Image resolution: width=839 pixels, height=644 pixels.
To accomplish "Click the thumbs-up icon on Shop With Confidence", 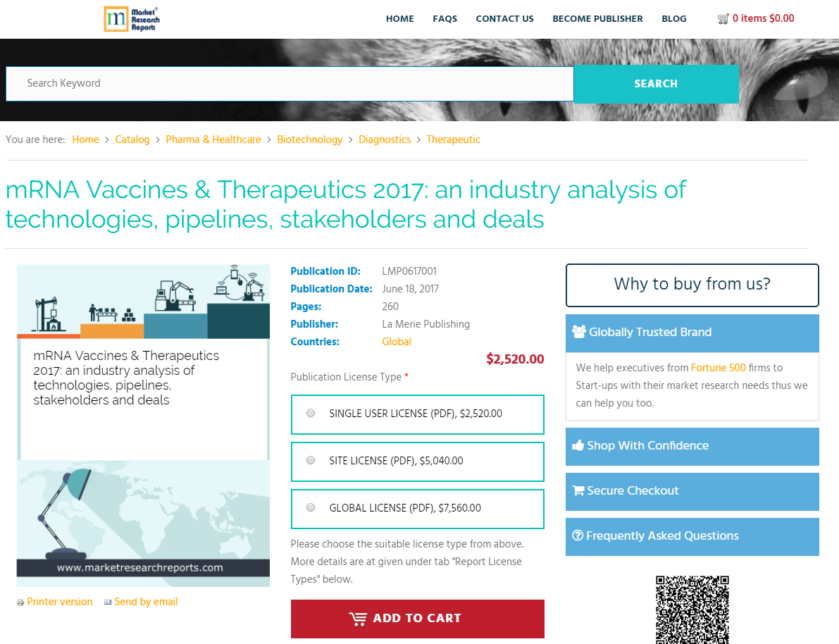I will 578,445.
